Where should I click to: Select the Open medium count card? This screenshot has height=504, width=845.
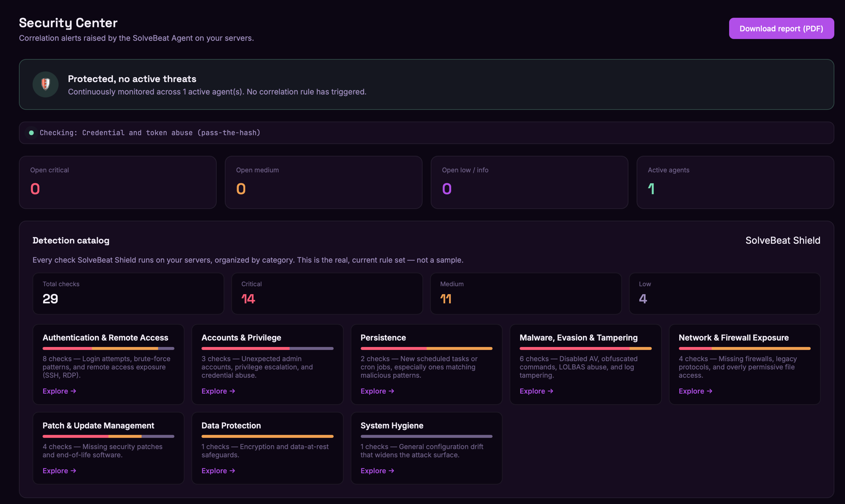(324, 182)
